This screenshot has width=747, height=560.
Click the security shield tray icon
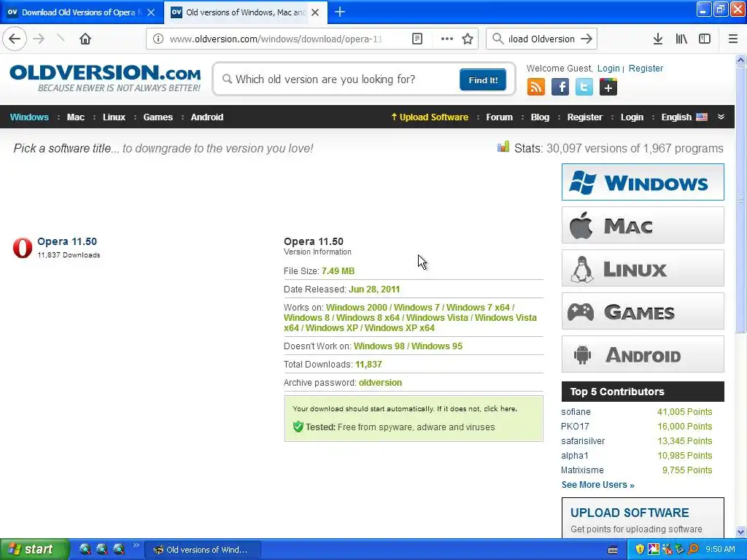[640, 550]
